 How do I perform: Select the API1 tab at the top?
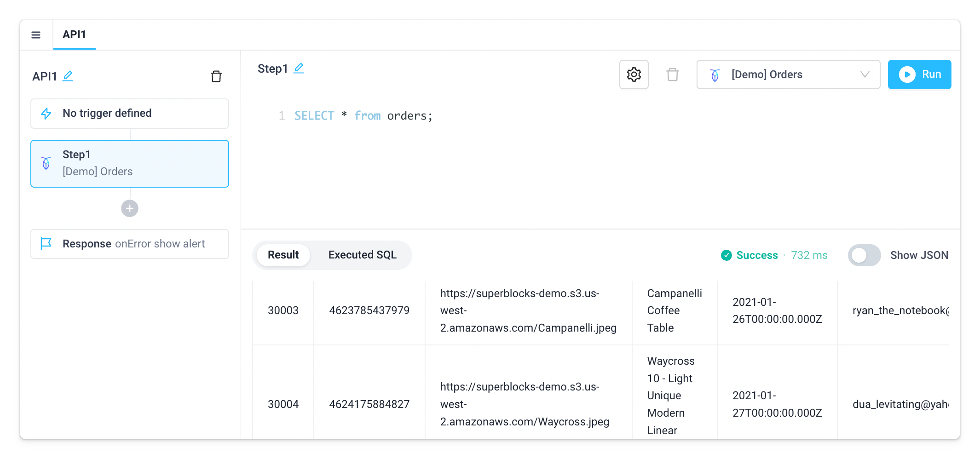(74, 34)
